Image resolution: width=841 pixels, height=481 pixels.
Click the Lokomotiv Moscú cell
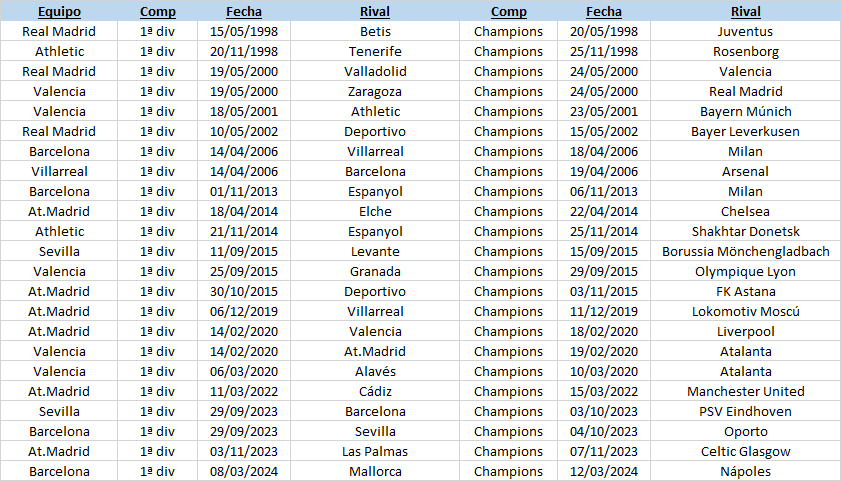tap(745, 311)
